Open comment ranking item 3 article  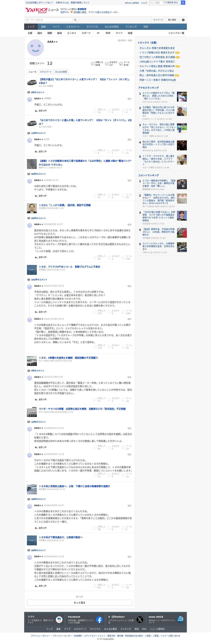(159, 216)
